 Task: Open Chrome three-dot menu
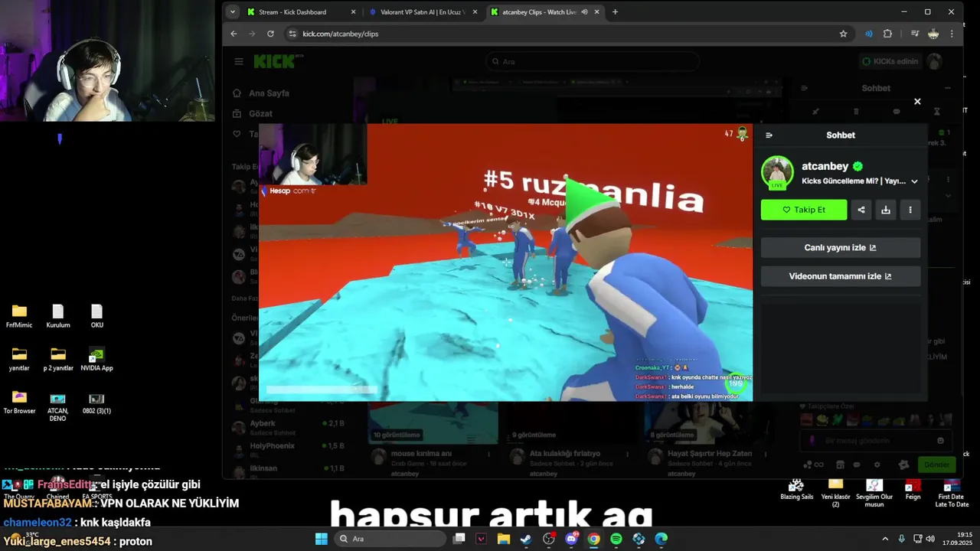point(952,34)
